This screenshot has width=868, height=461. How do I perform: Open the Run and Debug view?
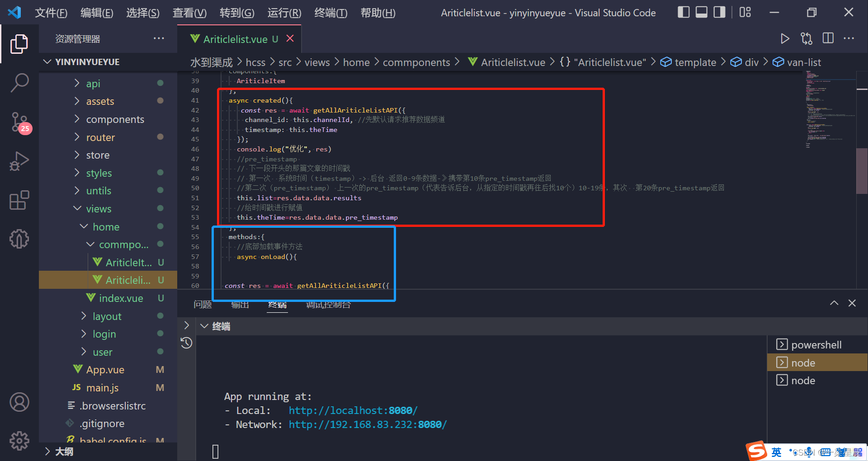pyautogui.click(x=19, y=161)
